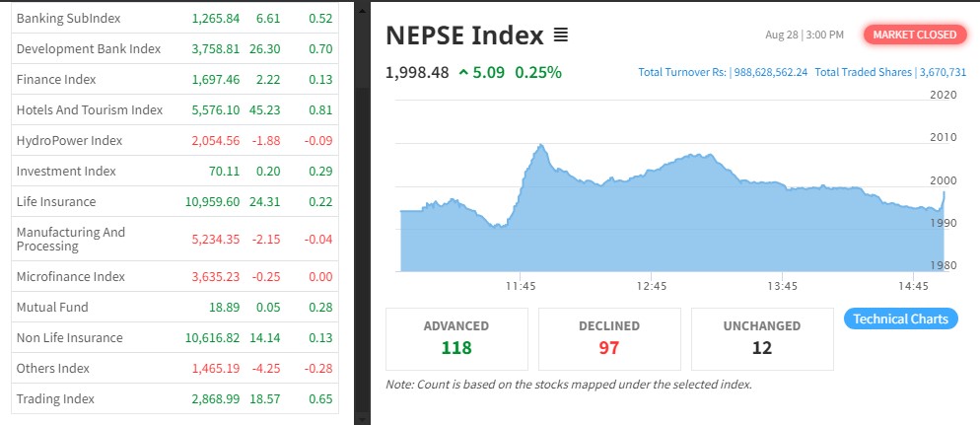Select the Mutual Fund index

tap(52, 308)
